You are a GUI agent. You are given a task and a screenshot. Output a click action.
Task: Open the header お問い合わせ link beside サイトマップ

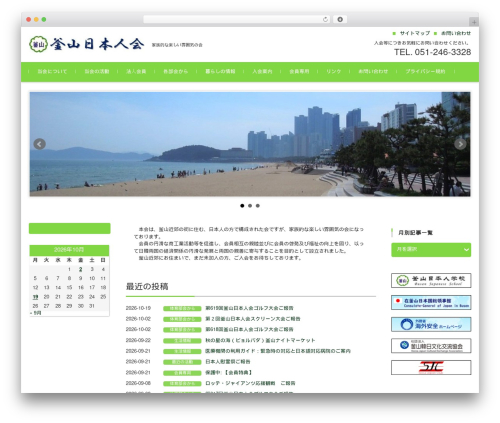click(x=456, y=33)
